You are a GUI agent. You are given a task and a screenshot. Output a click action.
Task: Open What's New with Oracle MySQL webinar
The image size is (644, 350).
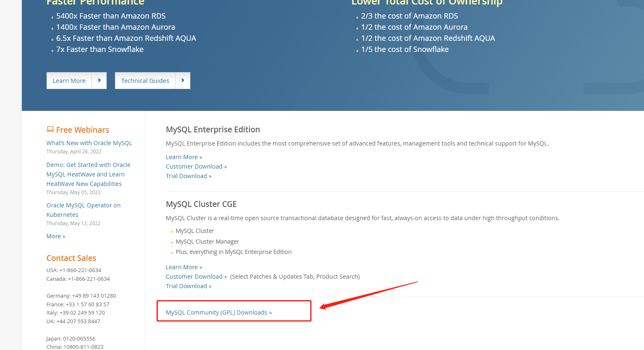89,143
